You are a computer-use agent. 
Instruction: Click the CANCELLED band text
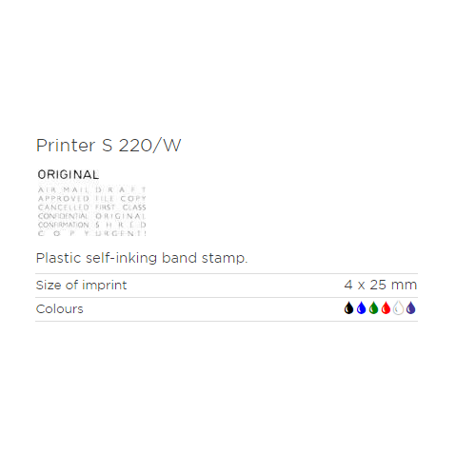64,207
